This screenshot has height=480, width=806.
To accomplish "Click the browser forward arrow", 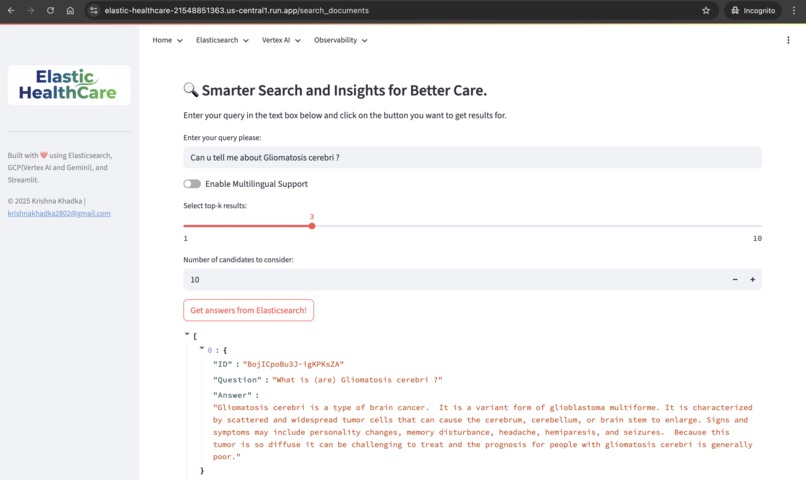I will [30, 10].
